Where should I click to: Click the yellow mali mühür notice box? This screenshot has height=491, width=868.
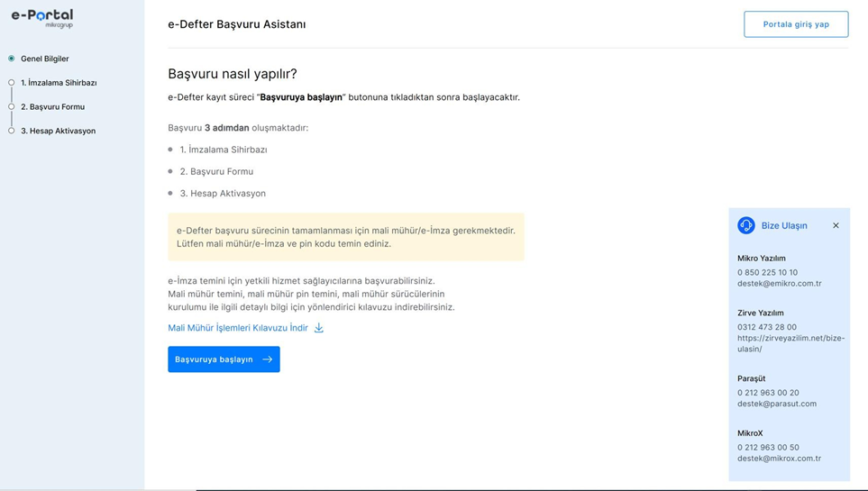click(345, 237)
